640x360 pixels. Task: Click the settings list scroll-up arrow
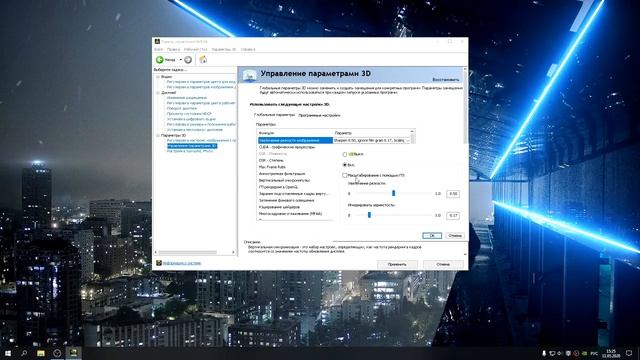(413, 132)
